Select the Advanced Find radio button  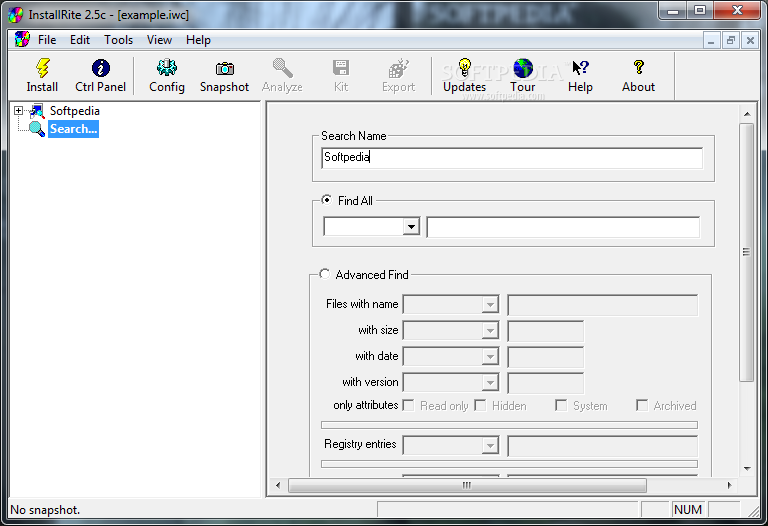point(324,274)
